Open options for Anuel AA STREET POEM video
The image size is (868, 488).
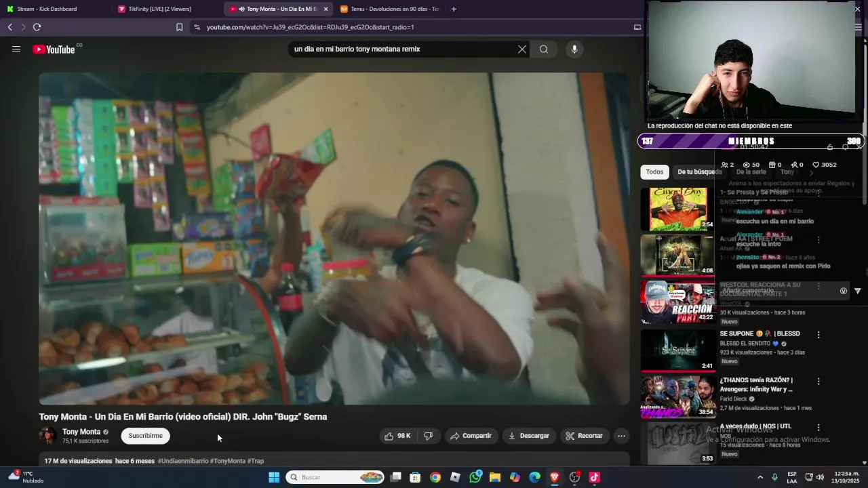818,240
